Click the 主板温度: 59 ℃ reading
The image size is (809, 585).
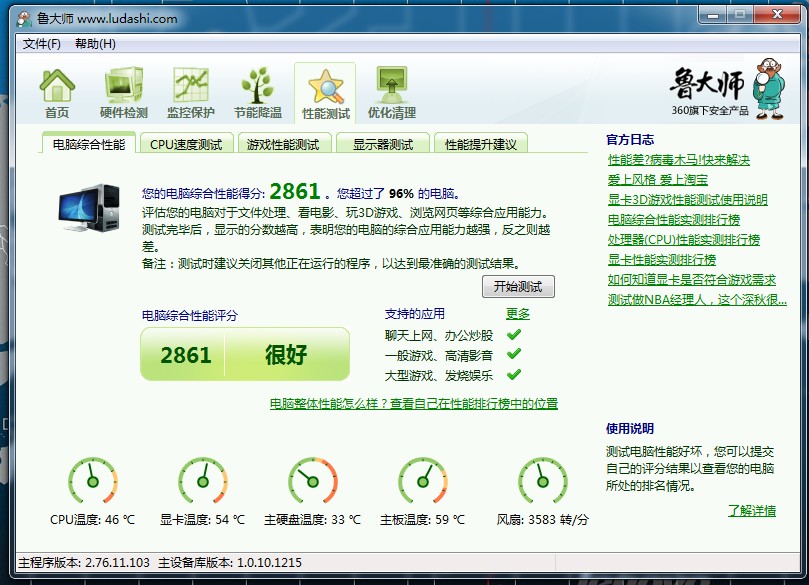pyautogui.click(x=423, y=519)
